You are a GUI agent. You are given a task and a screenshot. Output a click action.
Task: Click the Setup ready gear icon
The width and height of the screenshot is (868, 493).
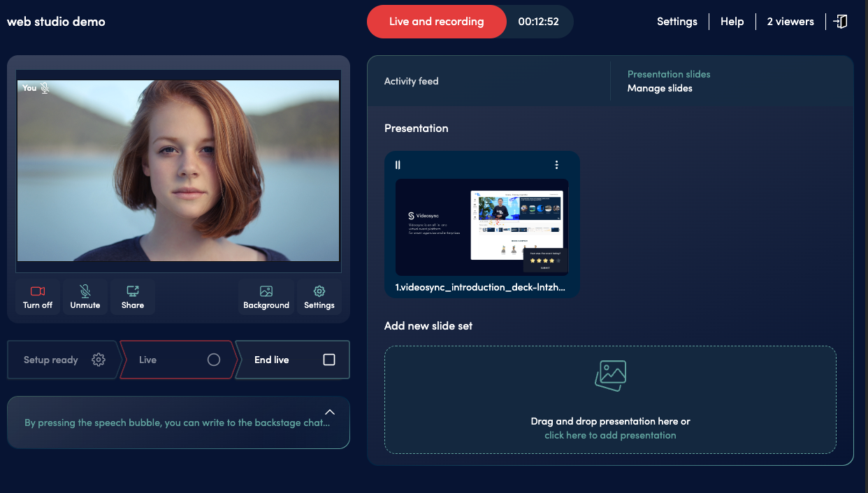(x=99, y=360)
